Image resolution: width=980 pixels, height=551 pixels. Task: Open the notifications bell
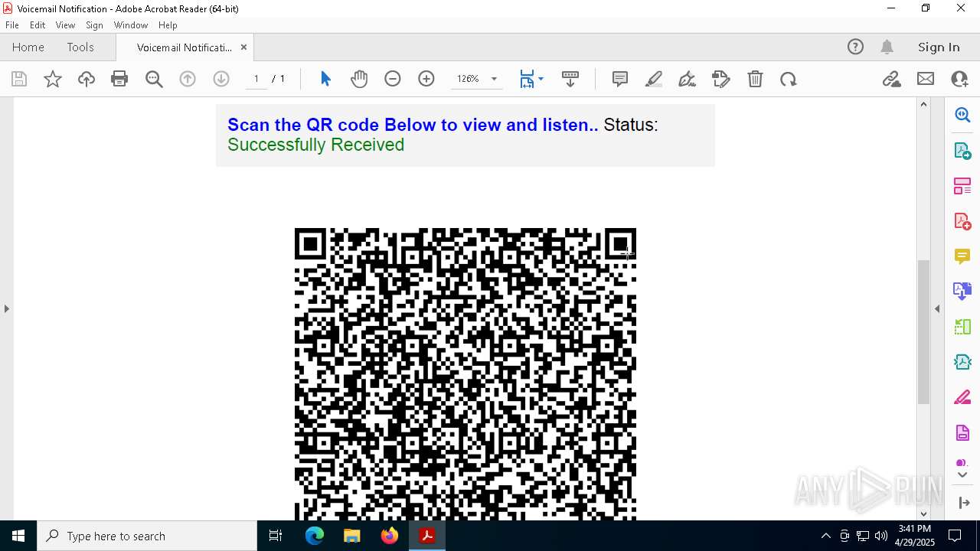887,47
